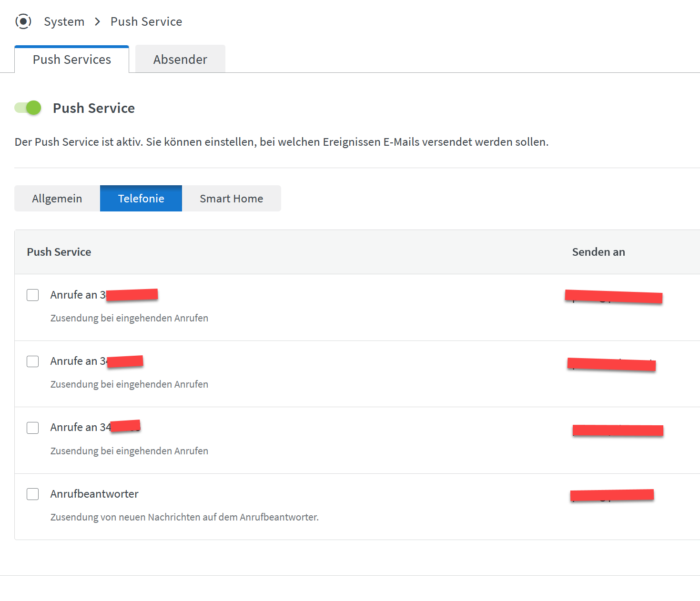Viewport: 700px width, 601px height.
Task: Show the Smart Home category
Action: point(231,199)
